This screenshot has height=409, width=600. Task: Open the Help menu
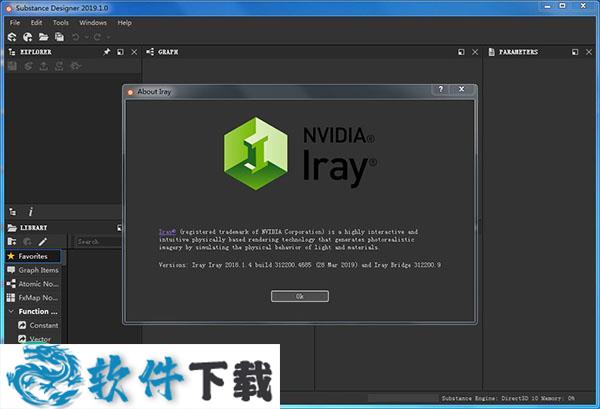pyautogui.click(x=124, y=23)
